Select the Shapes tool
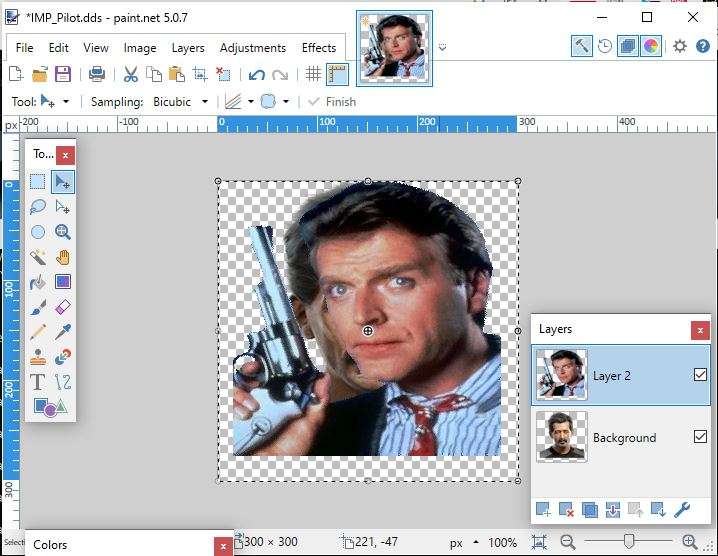The width and height of the screenshot is (718, 556). click(x=50, y=407)
